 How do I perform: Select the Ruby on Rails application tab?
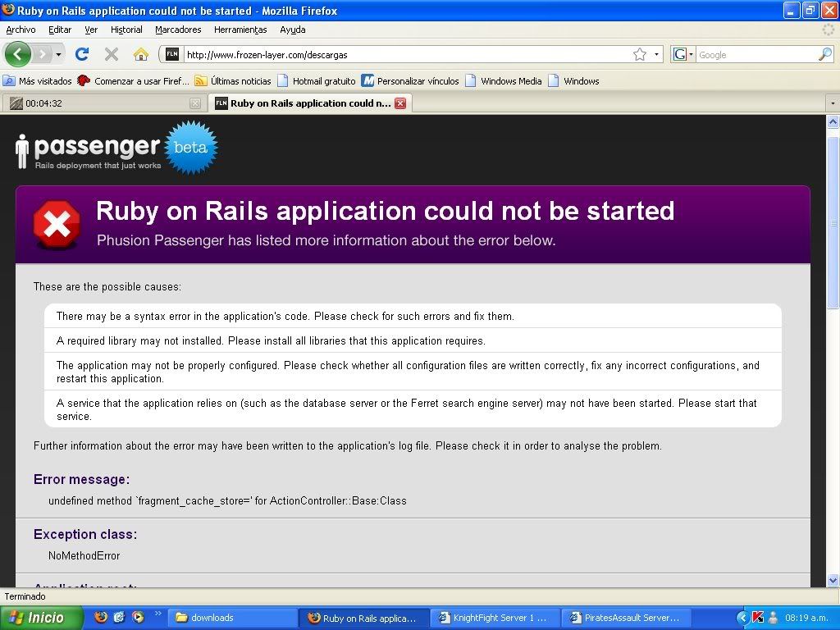[309, 103]
